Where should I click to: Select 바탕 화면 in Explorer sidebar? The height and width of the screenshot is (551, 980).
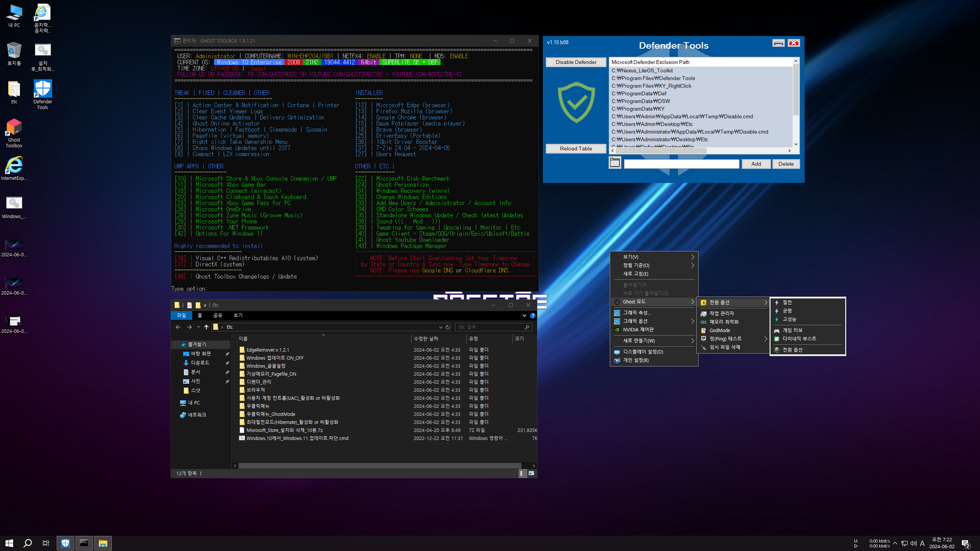[x=201, y=354]
